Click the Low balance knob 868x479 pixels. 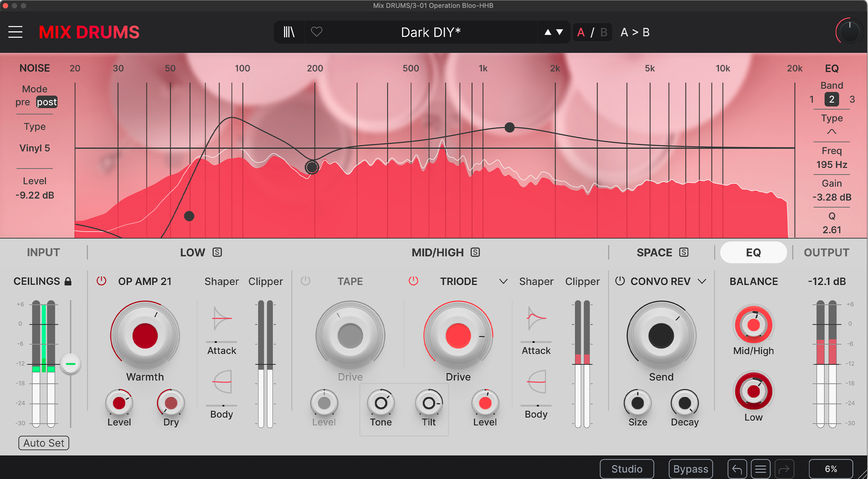(x=754, y=391)
